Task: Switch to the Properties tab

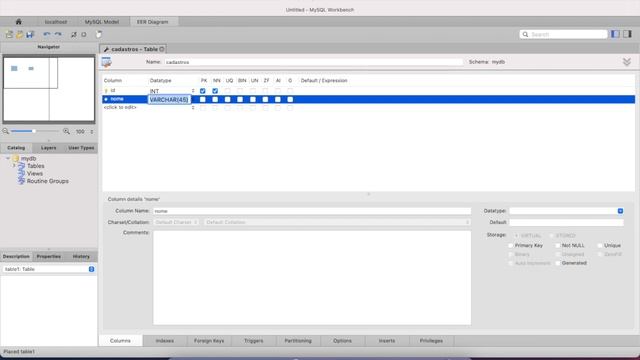Action: [49, 257]
